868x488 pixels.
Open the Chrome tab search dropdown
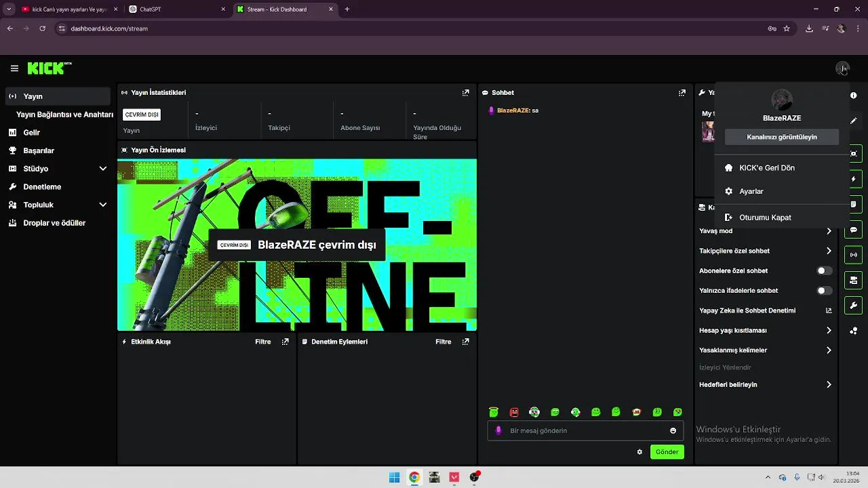click(x=9, y=9)
